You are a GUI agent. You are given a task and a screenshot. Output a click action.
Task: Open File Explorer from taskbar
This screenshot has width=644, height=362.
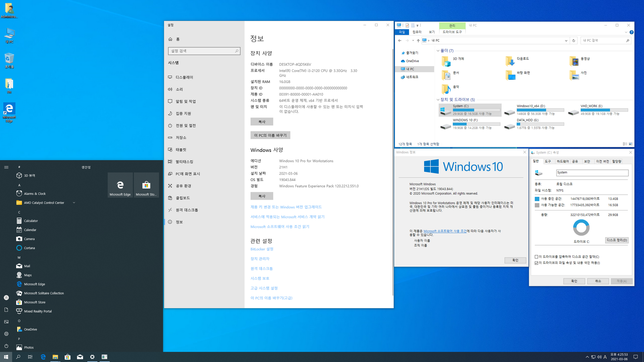click(55, 357)
